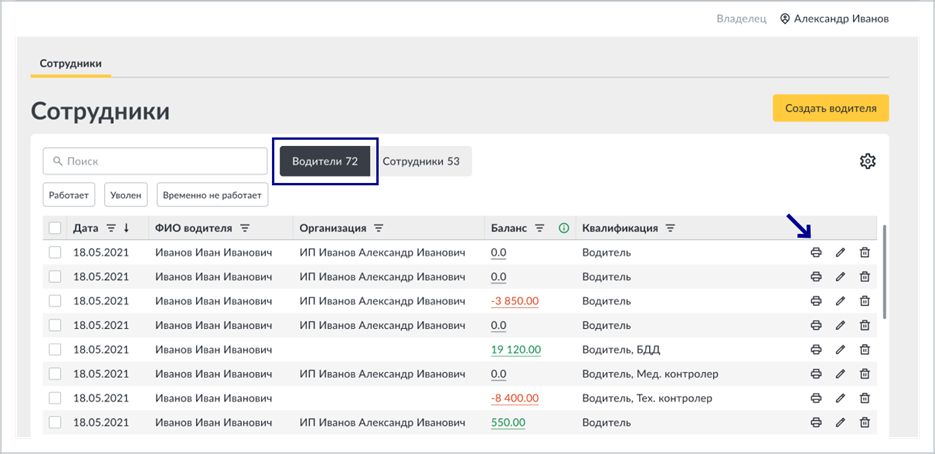This screenshot has width=935, height=454.
Task: Click green balance info icon
Action: [564, 228]
